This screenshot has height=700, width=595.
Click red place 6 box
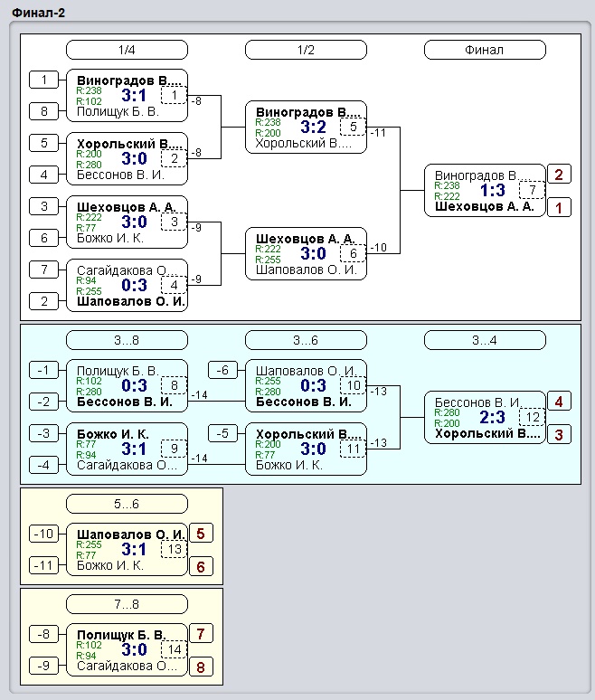(x=201, y=566)
